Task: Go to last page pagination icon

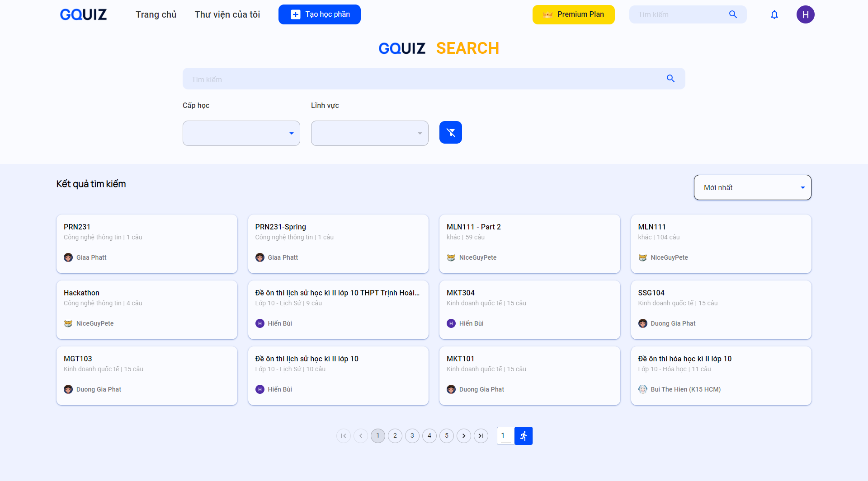Action: [x=481, y=436]
